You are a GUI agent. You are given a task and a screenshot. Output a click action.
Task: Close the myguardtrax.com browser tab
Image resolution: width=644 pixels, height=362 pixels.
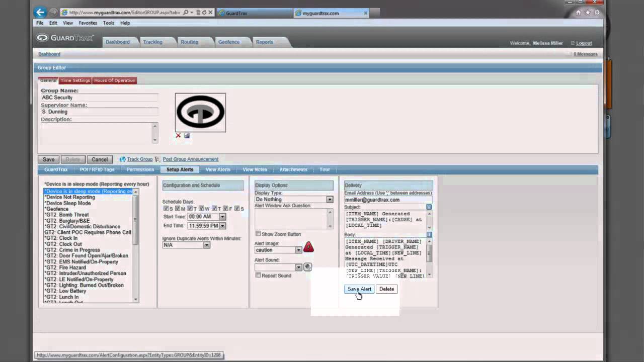(x=365, y=13)
